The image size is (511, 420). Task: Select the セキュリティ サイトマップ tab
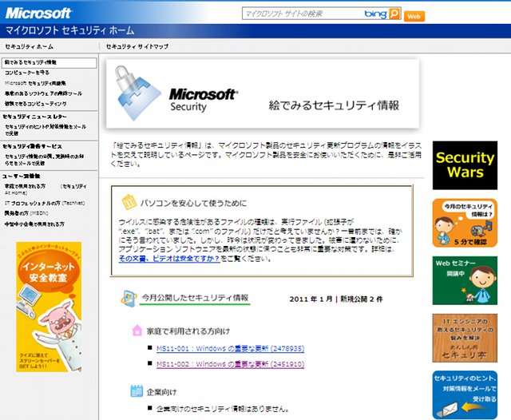[x=137, y=46]
